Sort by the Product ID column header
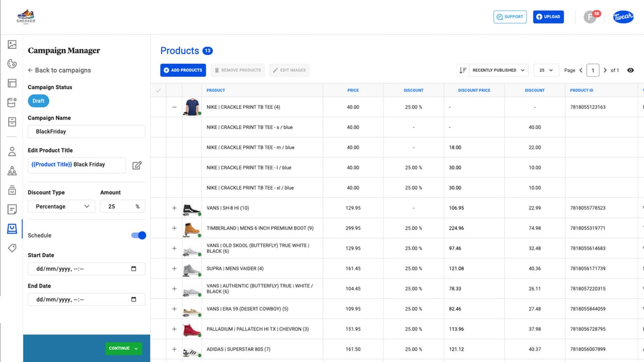The image size is (644, 362). (x=582, y=90)
